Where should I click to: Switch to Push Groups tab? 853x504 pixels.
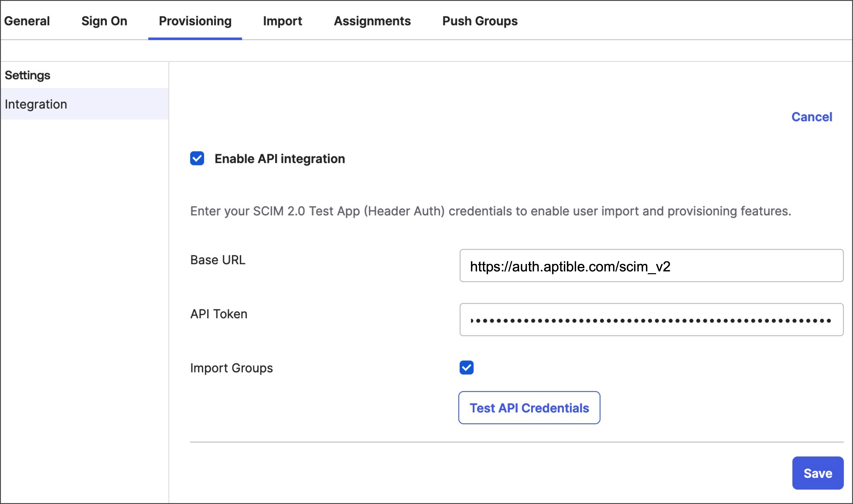[480, 21]
